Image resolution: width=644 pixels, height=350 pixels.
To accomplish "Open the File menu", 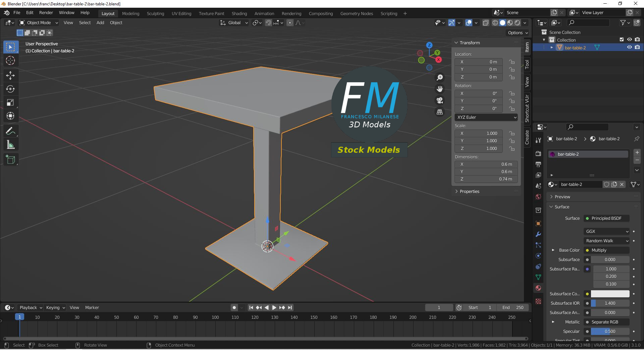I will coord(17,13).
